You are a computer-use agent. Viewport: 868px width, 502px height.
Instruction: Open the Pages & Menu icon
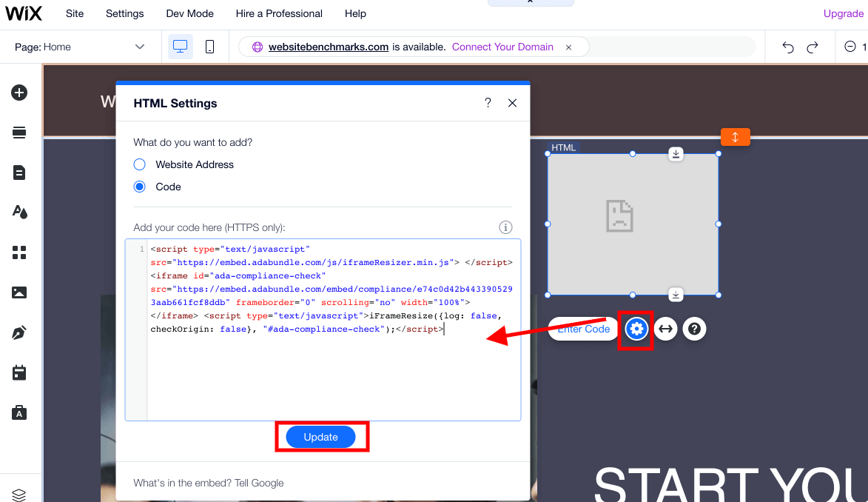19,173
